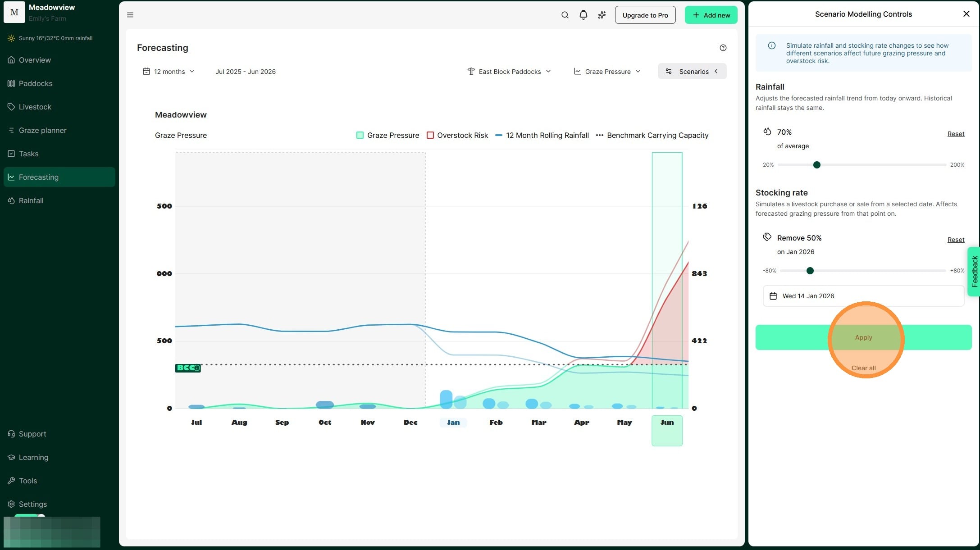Screen dimensions: 980x550
Task: Toggle 12 Month Rolling Rainfall legend
Action: click(542, 135)
